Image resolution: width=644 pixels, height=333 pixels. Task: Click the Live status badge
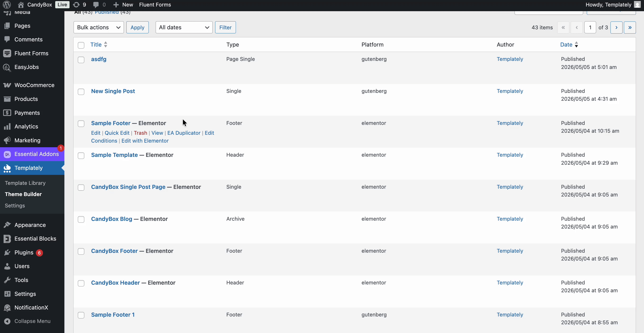click(x=62, y=4)
